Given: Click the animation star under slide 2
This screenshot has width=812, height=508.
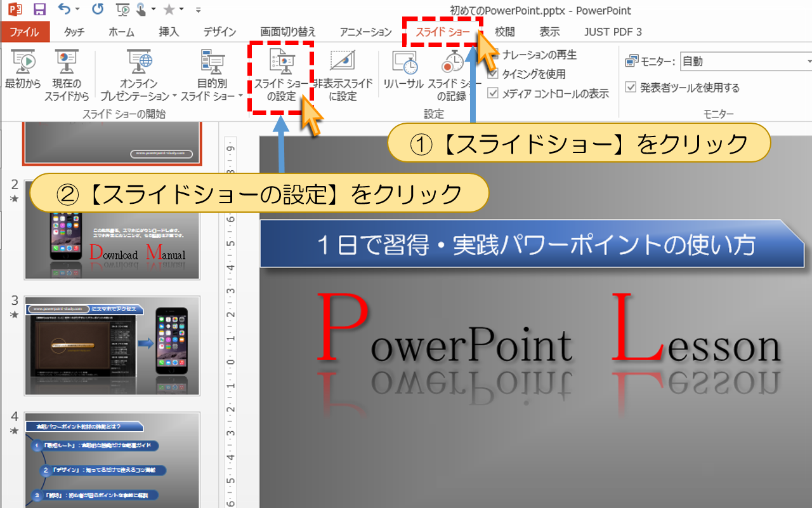Looking at the screenshot, I should pyautogui.click(x=14, y=199).
